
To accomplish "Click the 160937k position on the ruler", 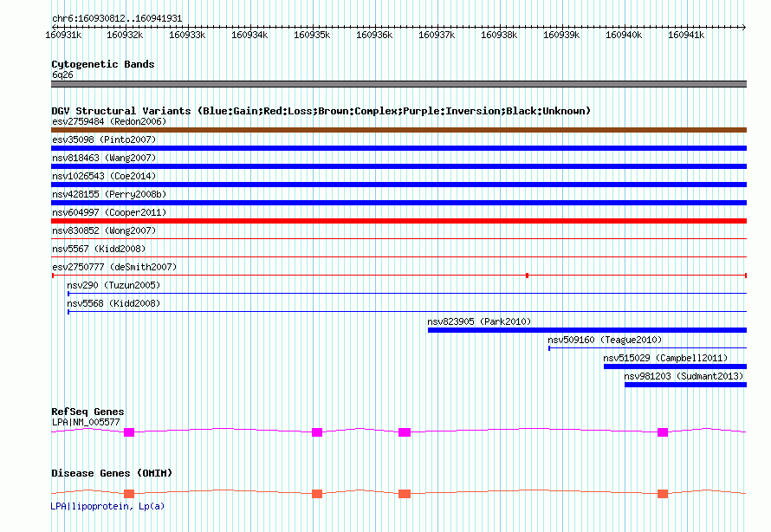I will point(437,35).
